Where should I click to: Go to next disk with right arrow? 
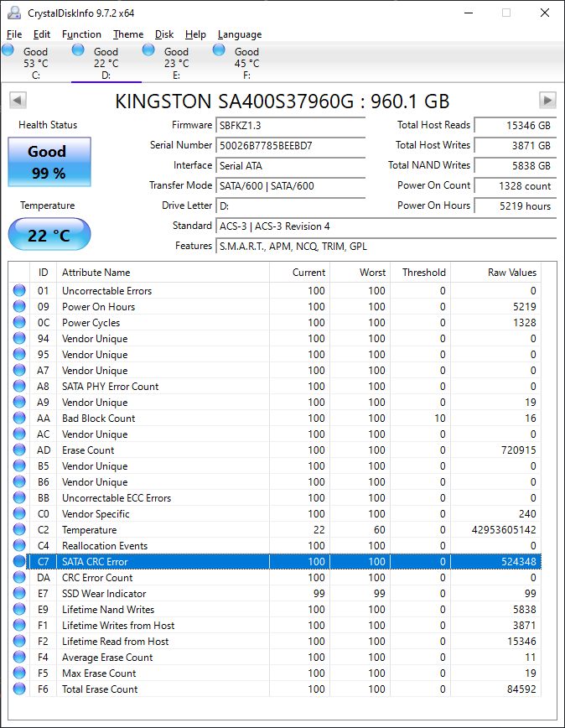(x=547, y=101)
